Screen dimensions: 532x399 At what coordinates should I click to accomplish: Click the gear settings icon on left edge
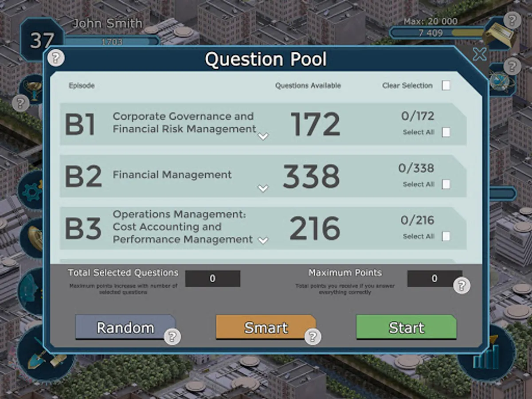[31, 192]
